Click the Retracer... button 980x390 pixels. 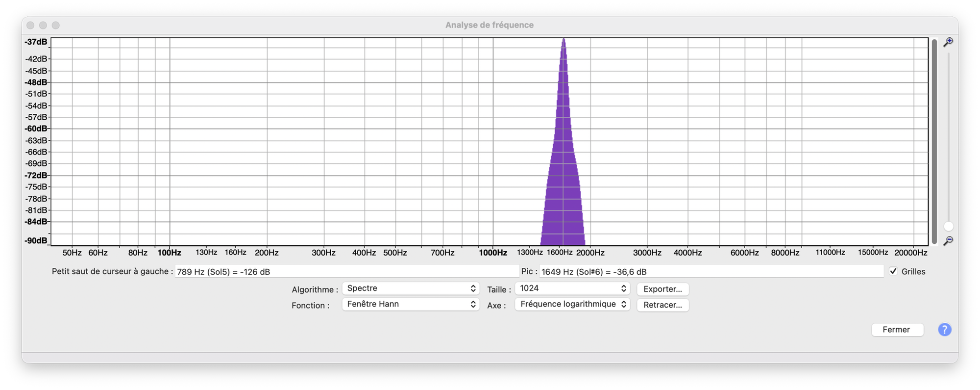[x=662, y=305]
